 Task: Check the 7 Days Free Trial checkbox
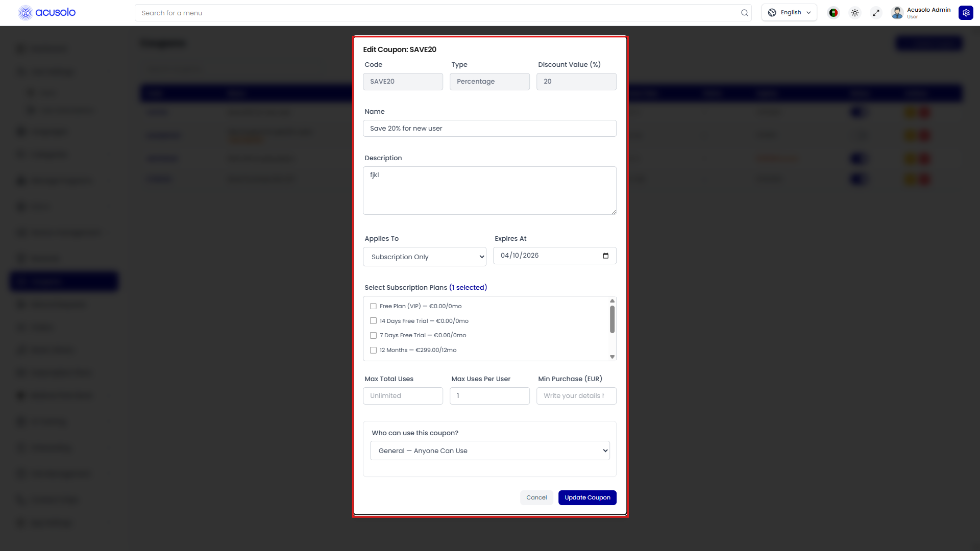(373, 335)
